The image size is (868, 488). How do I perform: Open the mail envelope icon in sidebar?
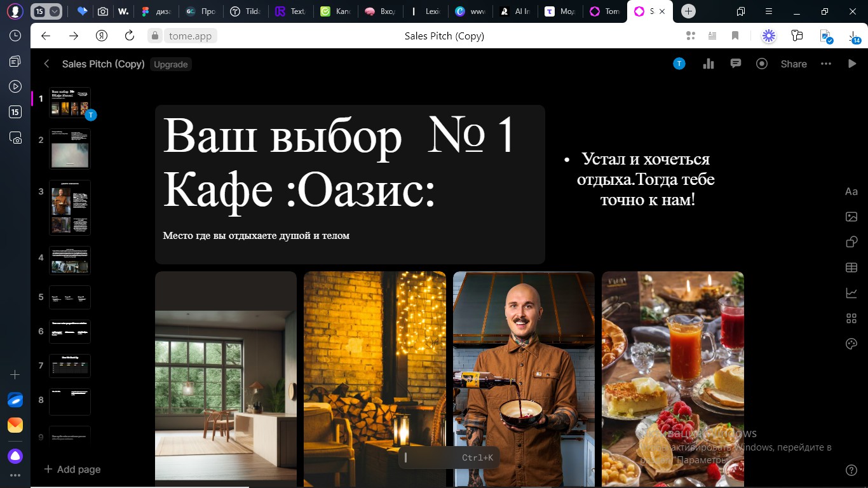tap(15, 424)
